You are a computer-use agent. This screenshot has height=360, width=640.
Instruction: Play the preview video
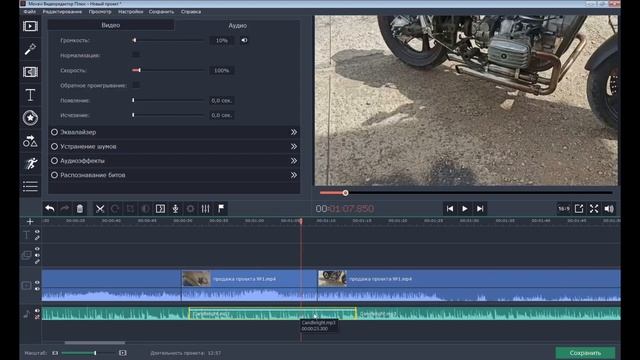[465, 209]
